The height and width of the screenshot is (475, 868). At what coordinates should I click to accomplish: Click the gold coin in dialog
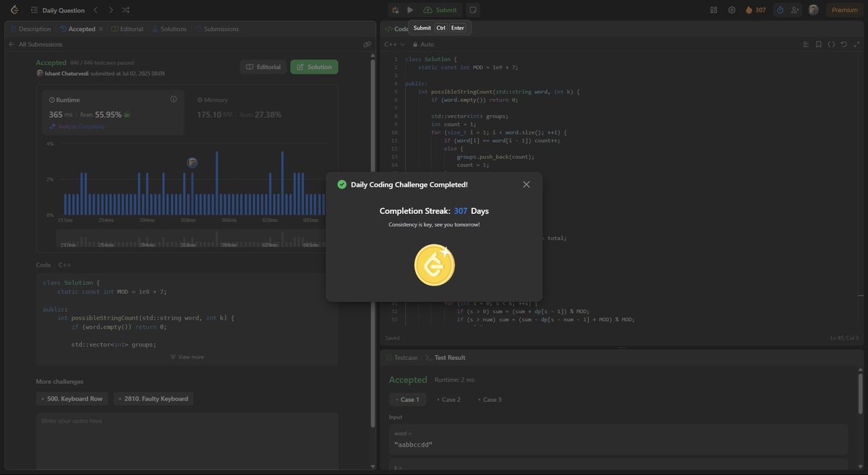click(x=434, y=265)
